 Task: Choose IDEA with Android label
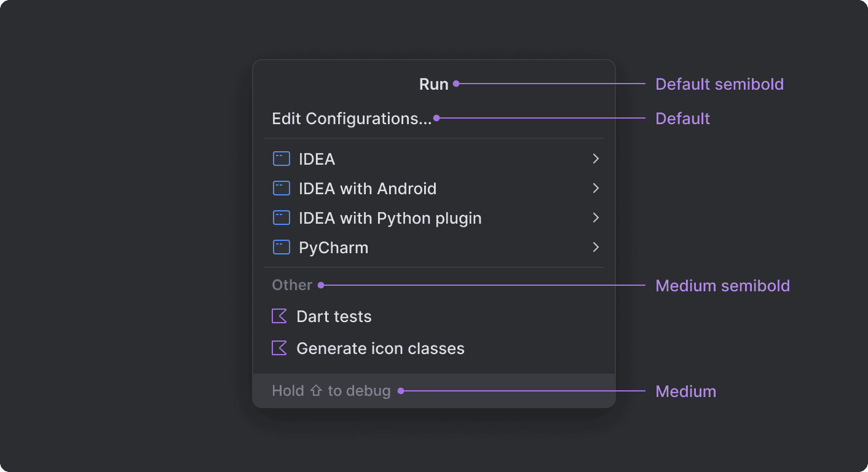click(x=368, y=189)
